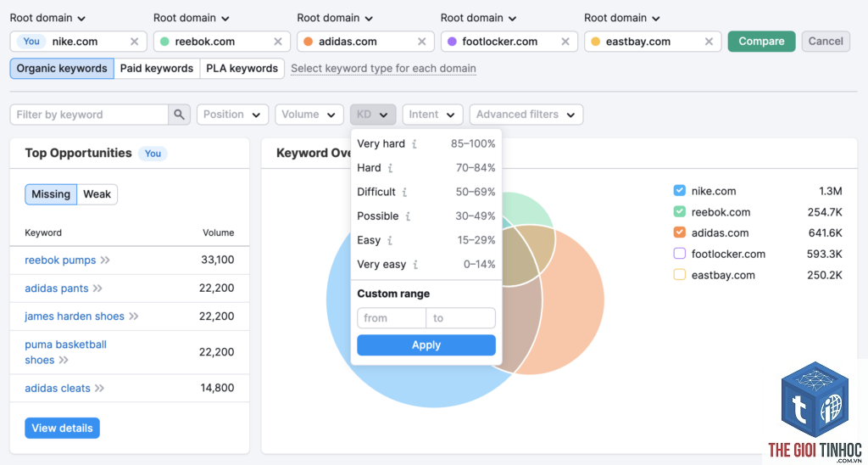Open info icon beside Very easy
The width and height of the screenshot is (868, 465).
pos(415,265)
